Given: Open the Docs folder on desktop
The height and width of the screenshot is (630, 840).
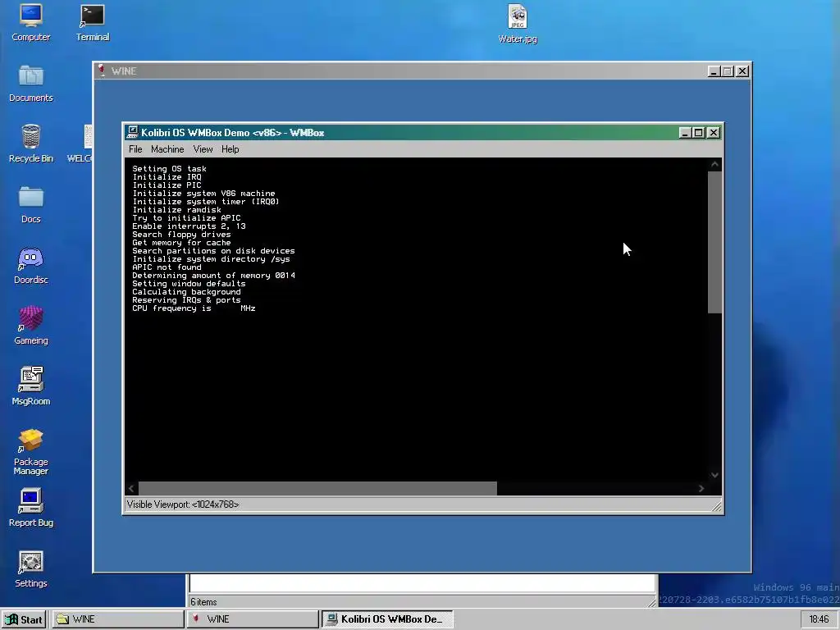Looking at the screenshot, I should coord(31,204).
